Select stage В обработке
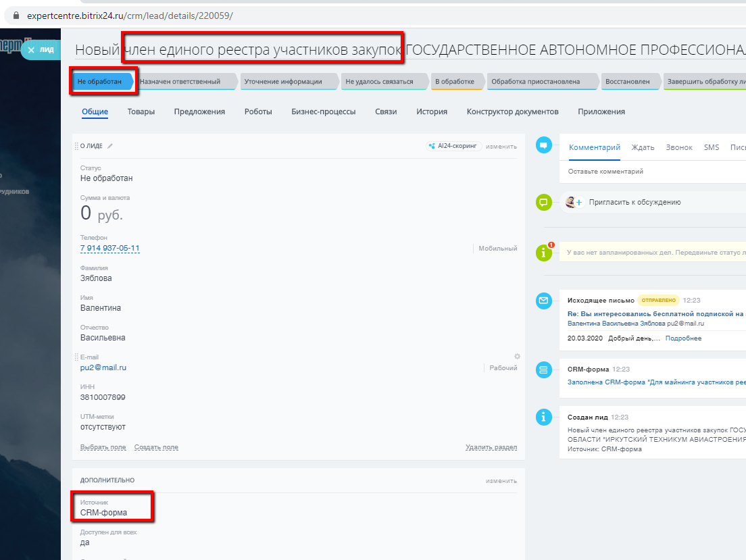The height and width of the screenshot is (560, 746). coord(456,81)
